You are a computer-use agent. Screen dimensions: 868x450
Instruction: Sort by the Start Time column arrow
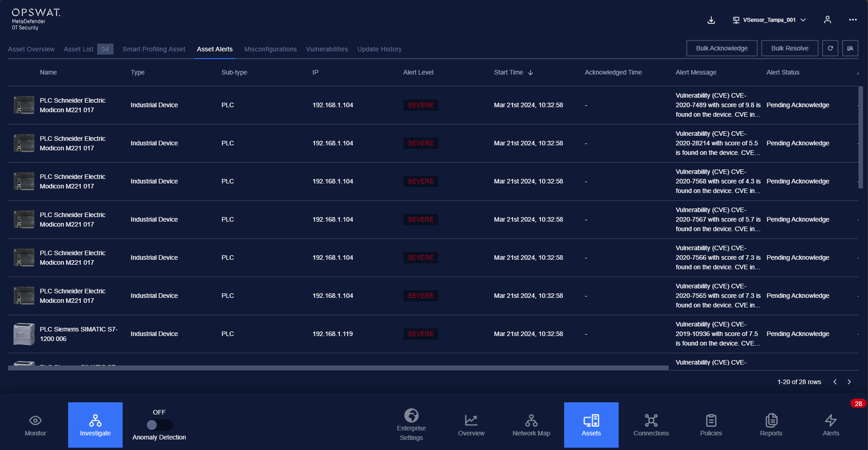(531, 72)
